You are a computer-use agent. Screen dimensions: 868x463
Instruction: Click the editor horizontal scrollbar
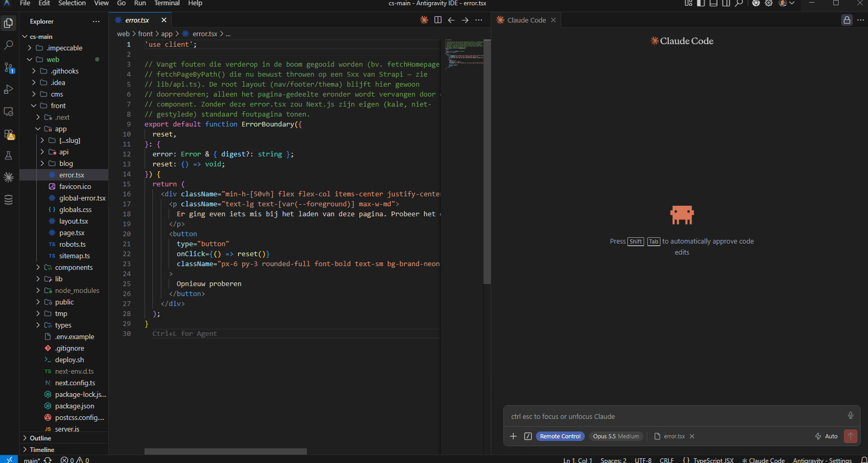tap(225, 451)
